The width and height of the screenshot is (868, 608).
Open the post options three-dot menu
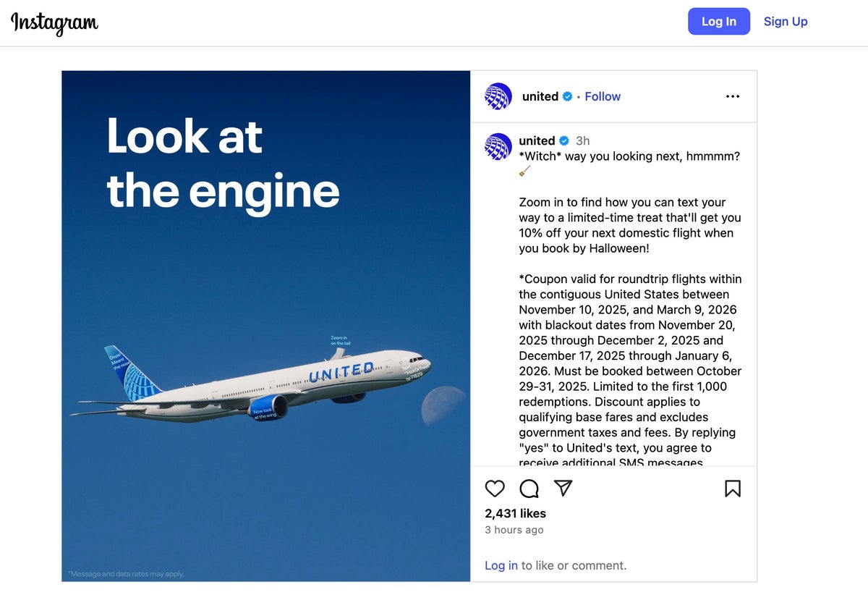tap(733, 96)
